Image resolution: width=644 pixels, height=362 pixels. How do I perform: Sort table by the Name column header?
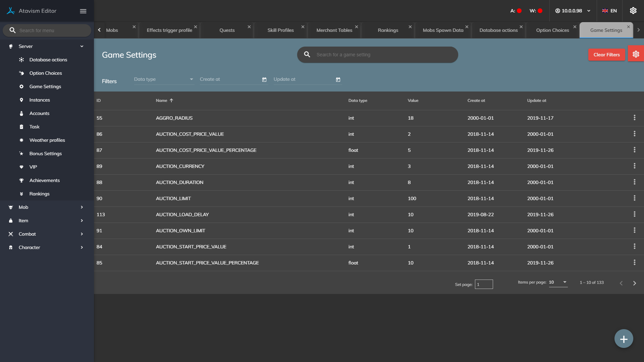click(x=162, y=101)
